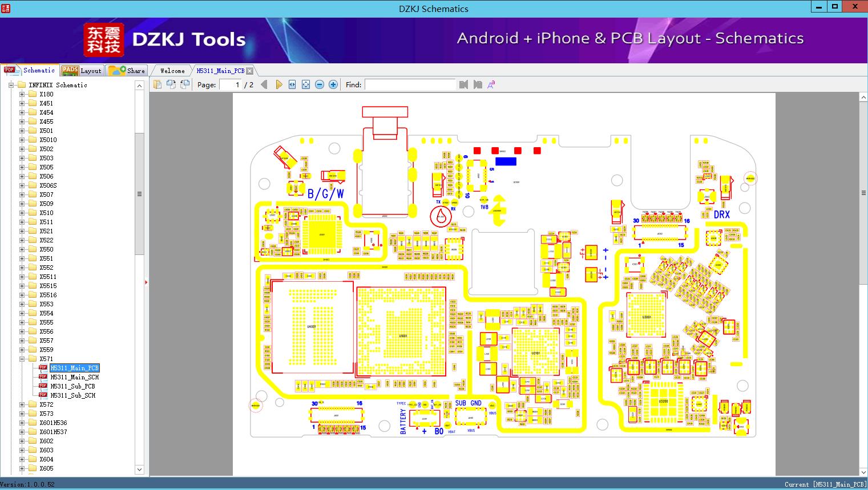Select the H5311_Main_PCB document tab

coord(220,71)
